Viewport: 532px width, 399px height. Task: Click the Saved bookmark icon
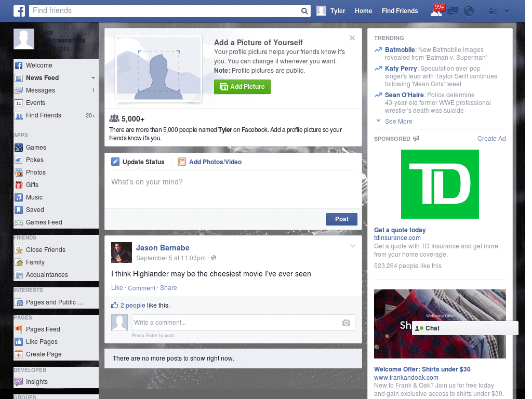(x=19, y=210)
